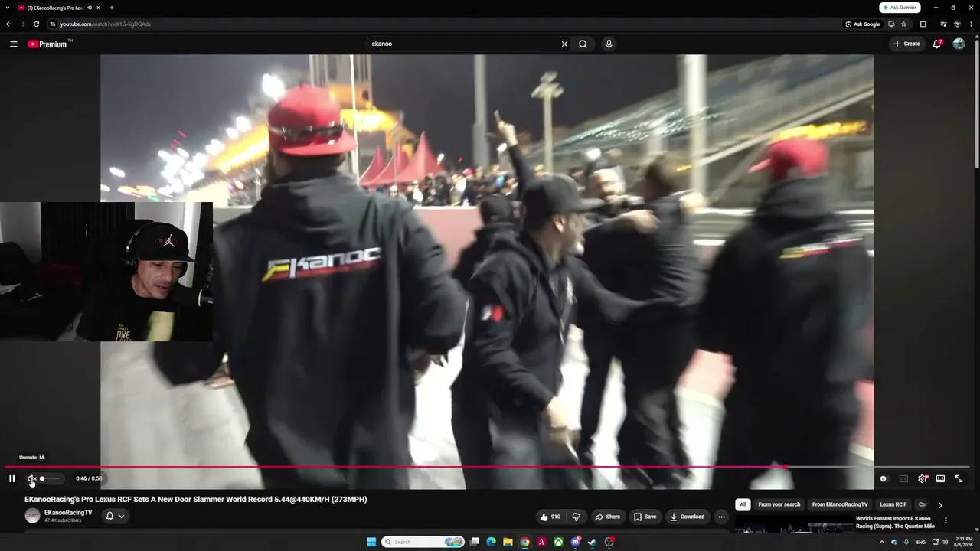This screenshot has height=551, width=980.
Task: Open the ENG language input switcher
Action: point(921,542)
